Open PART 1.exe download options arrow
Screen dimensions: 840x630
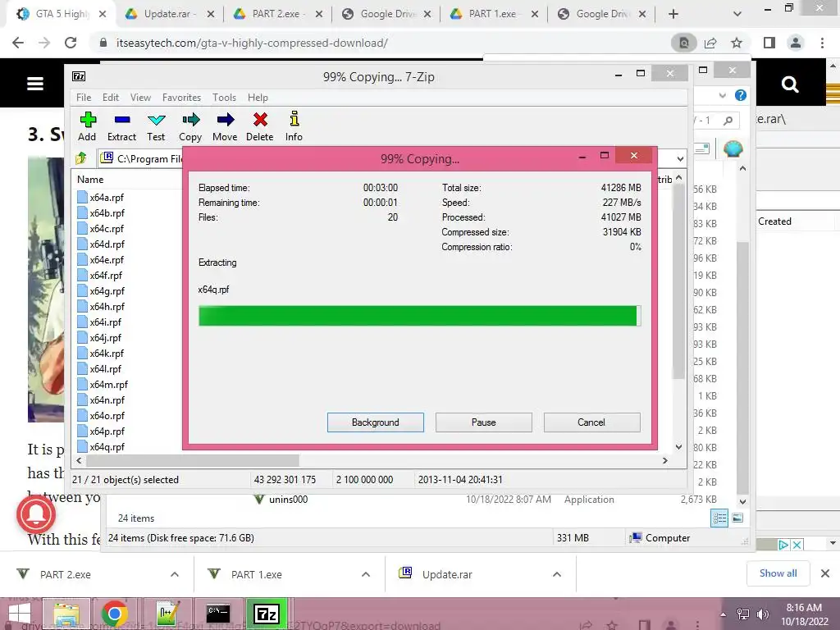coord(366,574)
